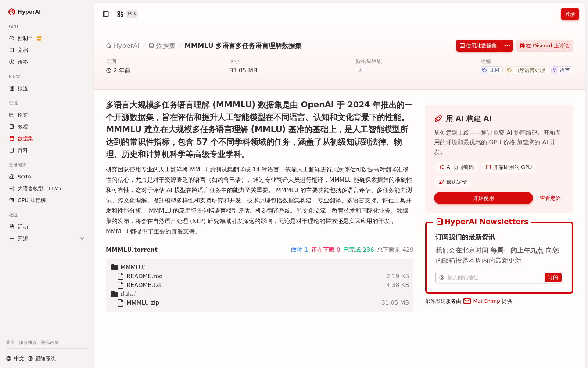Click the AI 协同编码 chip
588x368 pixels.
pos(456,167)
